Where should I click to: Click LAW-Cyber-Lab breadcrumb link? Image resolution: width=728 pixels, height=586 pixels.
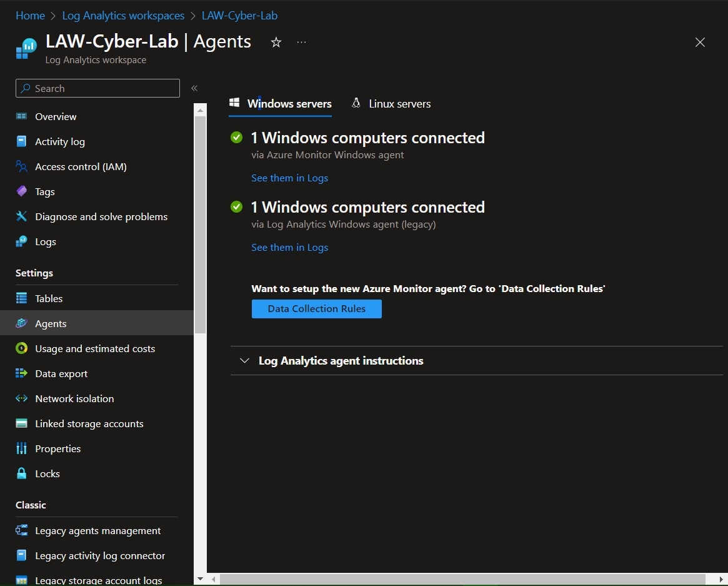239,16
